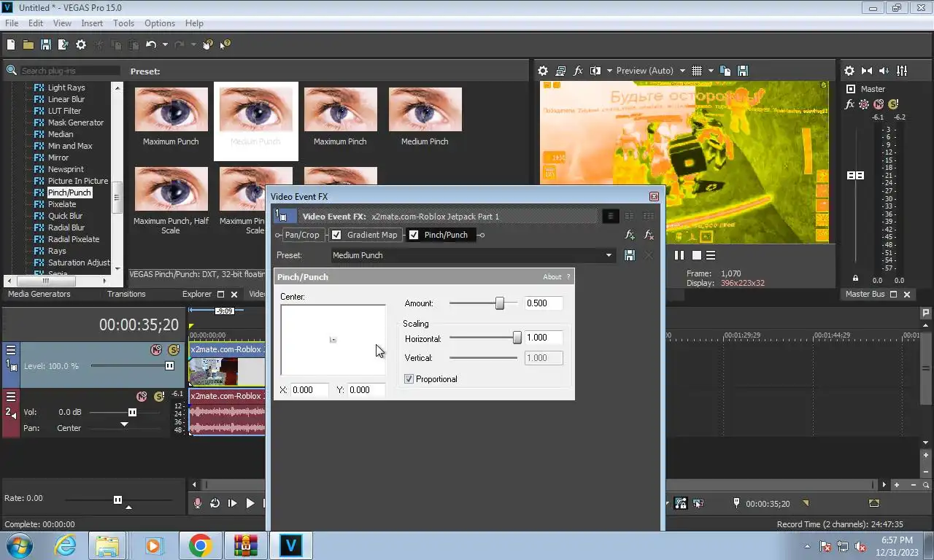Image resolution: width=934 pixels, height=560 pixels.
Task: Remove selected plug-in from chain
Action: coord(649,235)
